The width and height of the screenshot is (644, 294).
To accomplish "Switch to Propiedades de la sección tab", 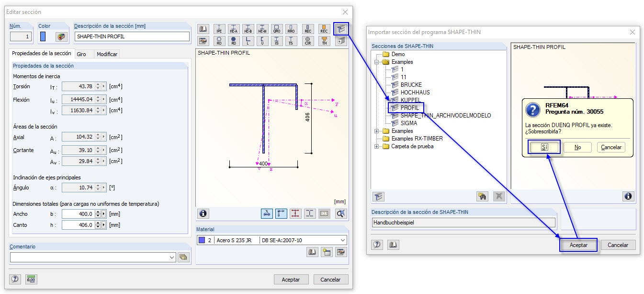I will [x=42, y=54].
